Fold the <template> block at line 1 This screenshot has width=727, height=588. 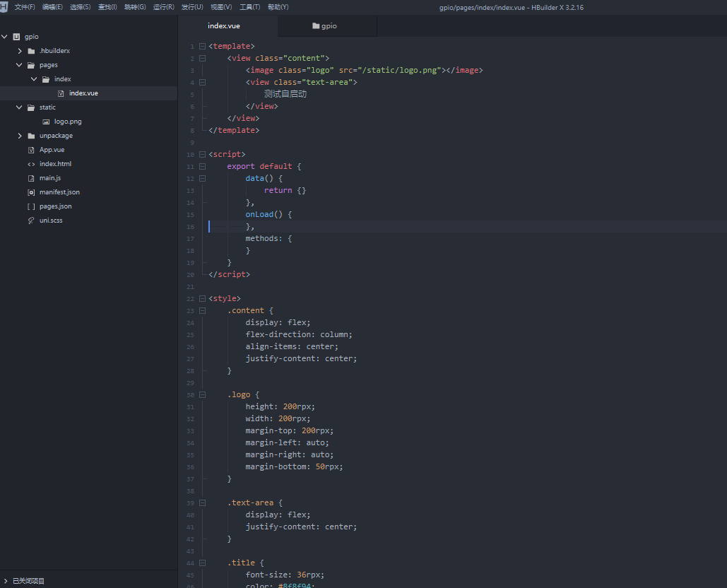203,46
